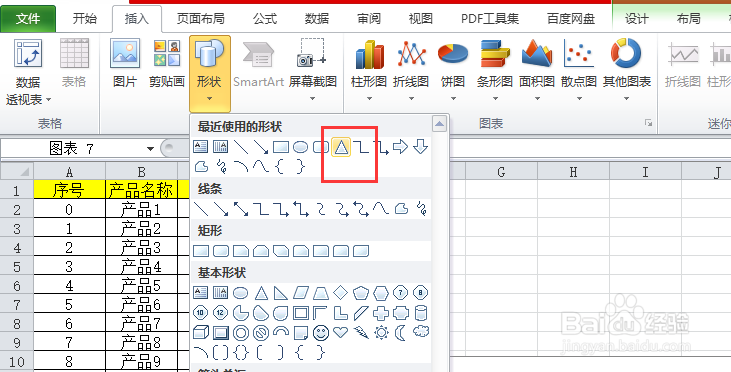Image resolution: width=731 pixels, height=372 pixels.
Task: Insert a 面积图 area chart
Action: coord(537,70)
